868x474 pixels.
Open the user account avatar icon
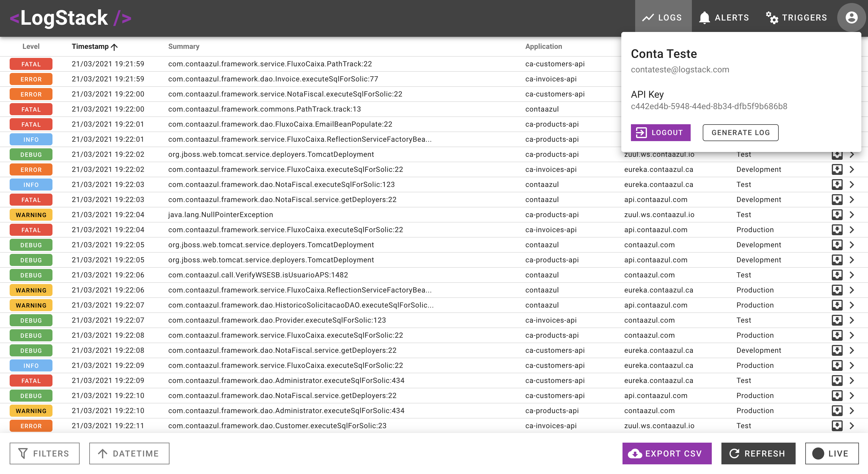click(x=851, y=17)
